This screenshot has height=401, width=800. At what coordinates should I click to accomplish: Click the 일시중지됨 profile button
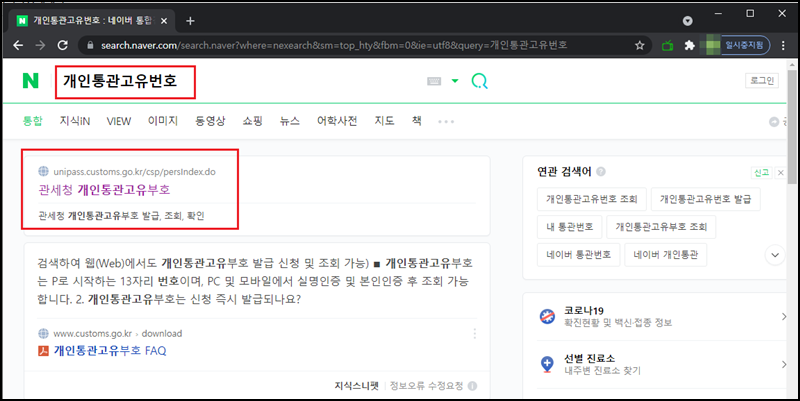coord(735,45)
